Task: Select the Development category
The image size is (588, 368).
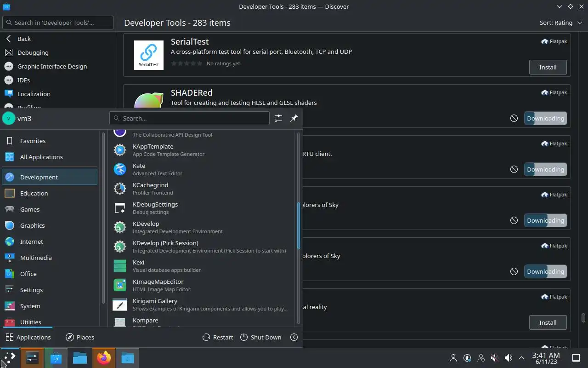Action: pyautogui.click(x=50, y=177)
